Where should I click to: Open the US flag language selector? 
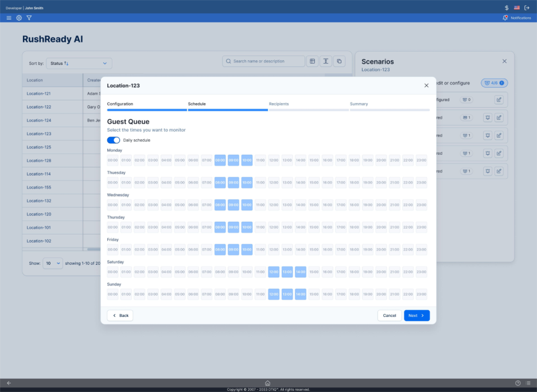tap(517, 7)
